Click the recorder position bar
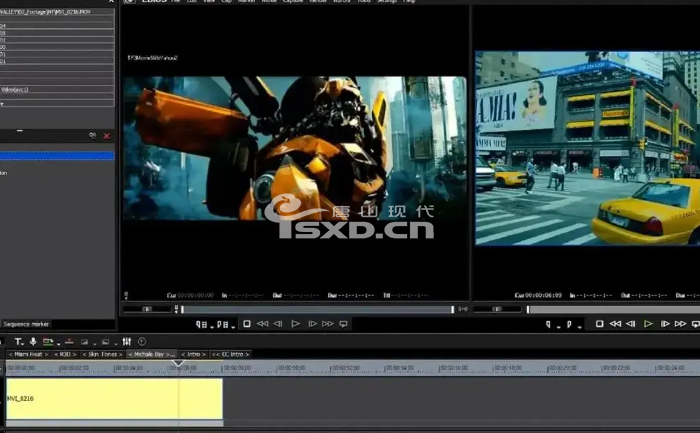700x433 pixels. 613,309
